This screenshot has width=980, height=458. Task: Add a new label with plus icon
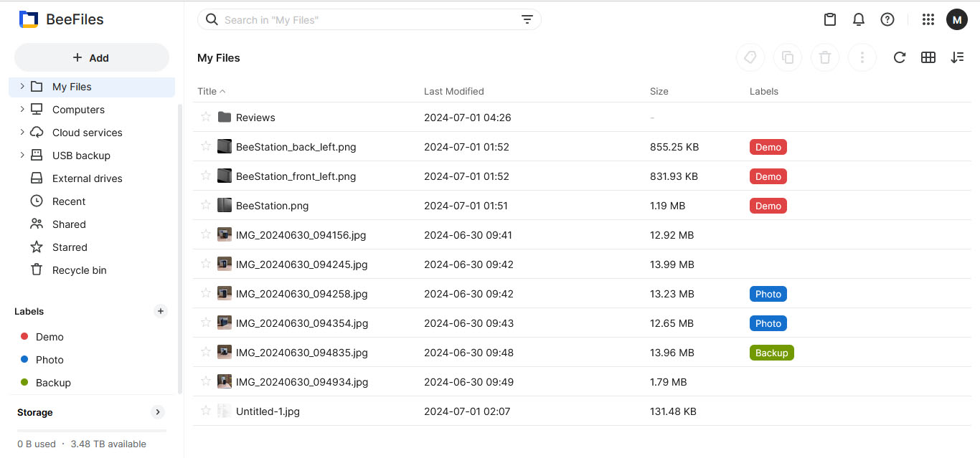[161, 311]
